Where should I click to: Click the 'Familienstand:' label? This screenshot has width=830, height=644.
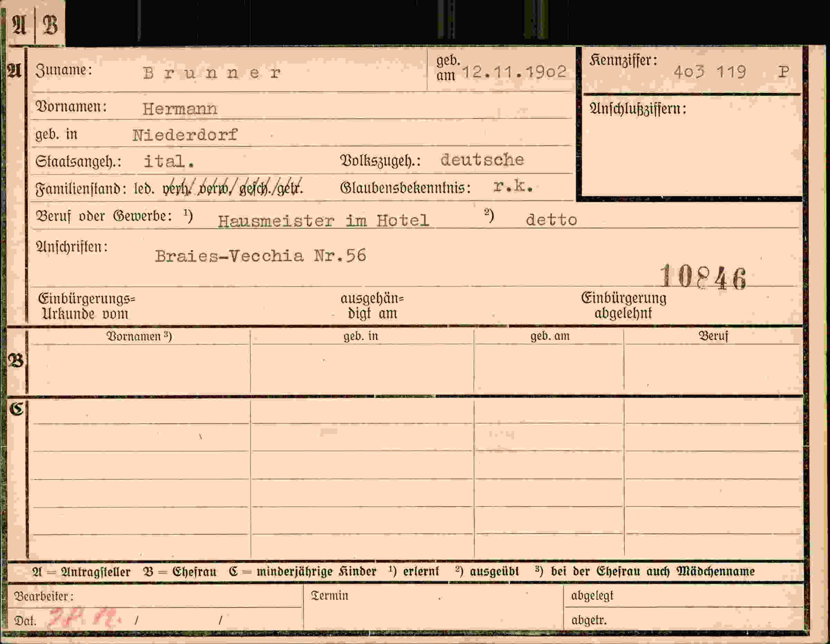click(x=81, y=189)
